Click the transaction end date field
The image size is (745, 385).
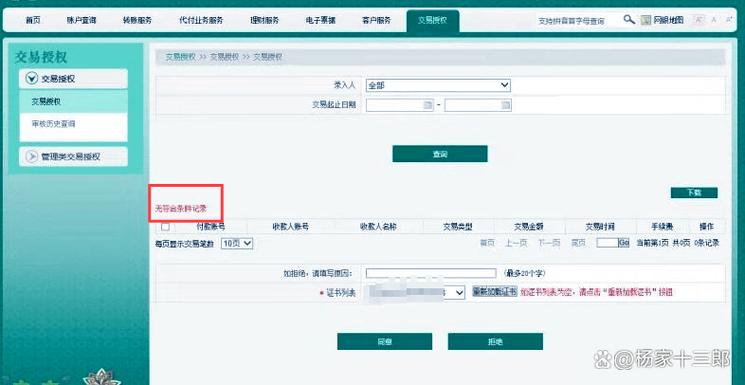point(478,105)
